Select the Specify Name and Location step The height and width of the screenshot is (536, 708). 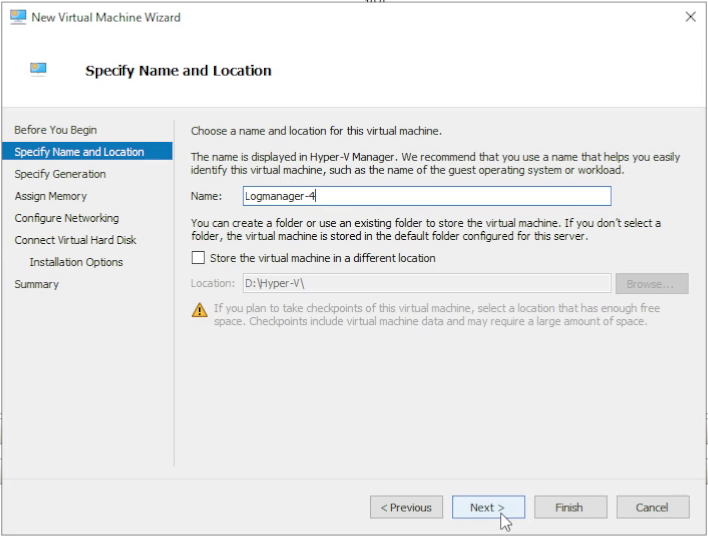click(x=79, y=152)
